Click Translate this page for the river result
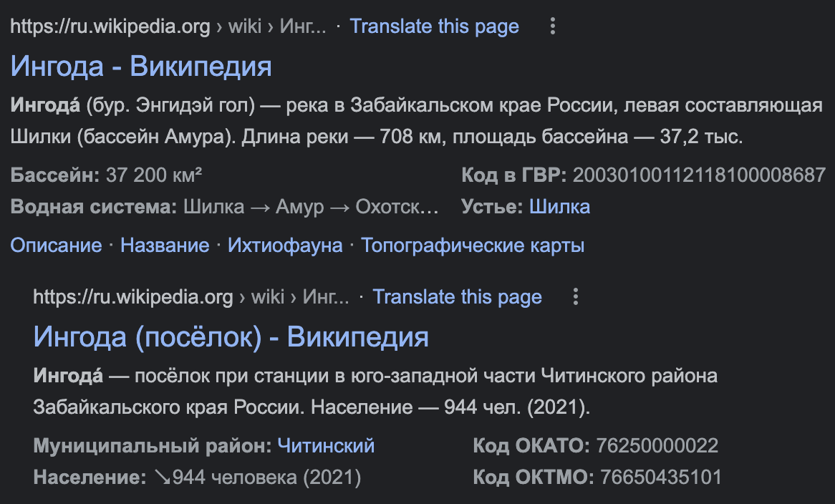This screenshot has height=504, width=835. click(434, 27)
